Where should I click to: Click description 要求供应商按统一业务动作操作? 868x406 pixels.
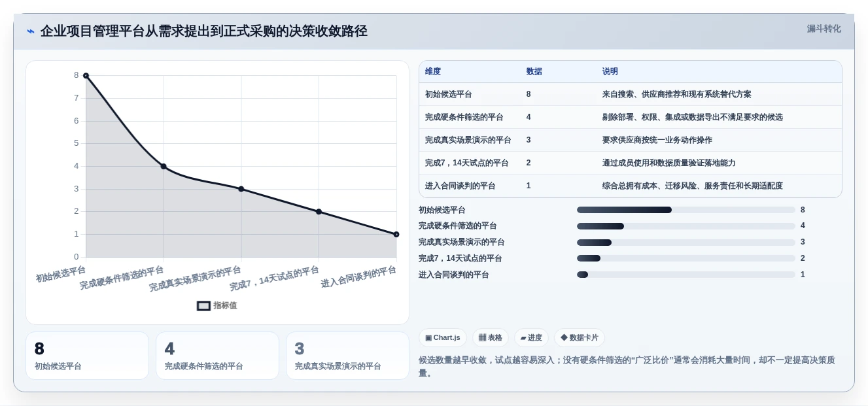657,140
